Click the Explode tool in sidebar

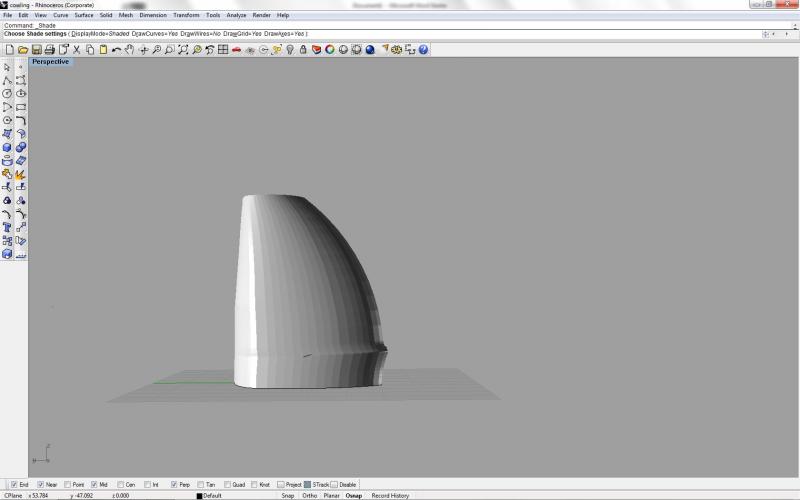20,174
